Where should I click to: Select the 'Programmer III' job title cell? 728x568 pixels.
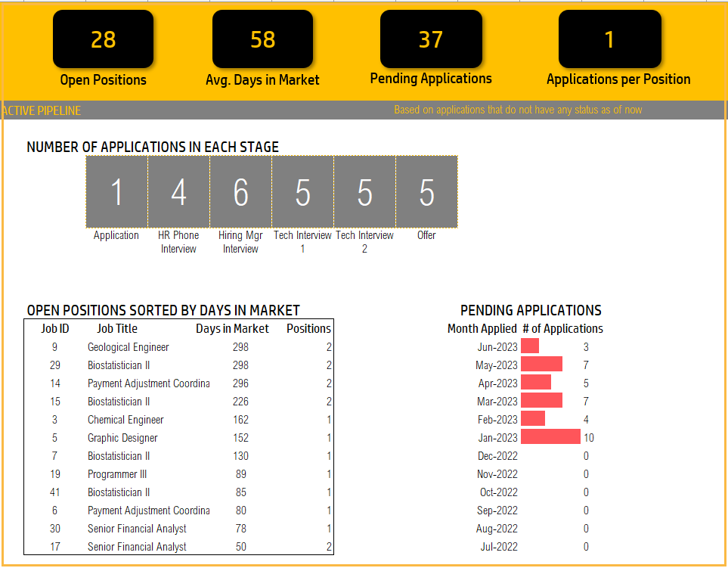pos(117,474)
